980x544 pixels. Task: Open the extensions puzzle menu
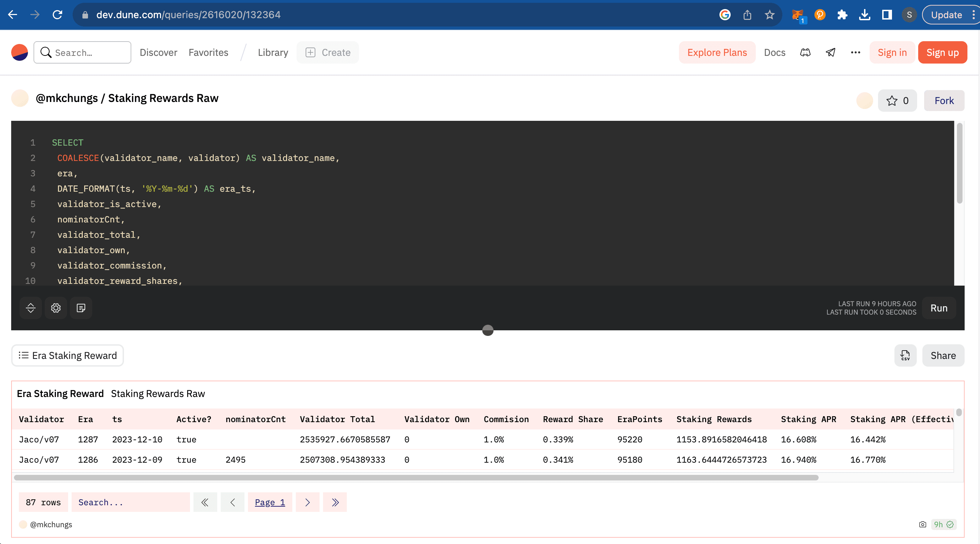point(842,14)
